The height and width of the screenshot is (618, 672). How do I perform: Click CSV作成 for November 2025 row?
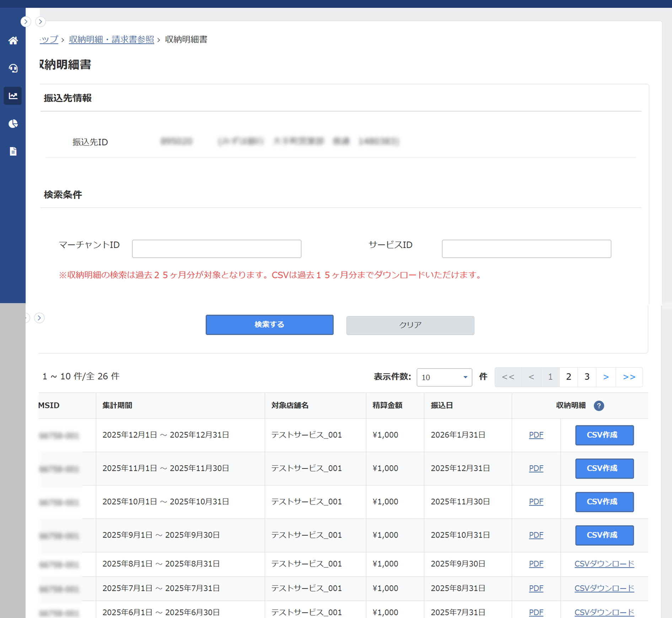pos(604,468)
